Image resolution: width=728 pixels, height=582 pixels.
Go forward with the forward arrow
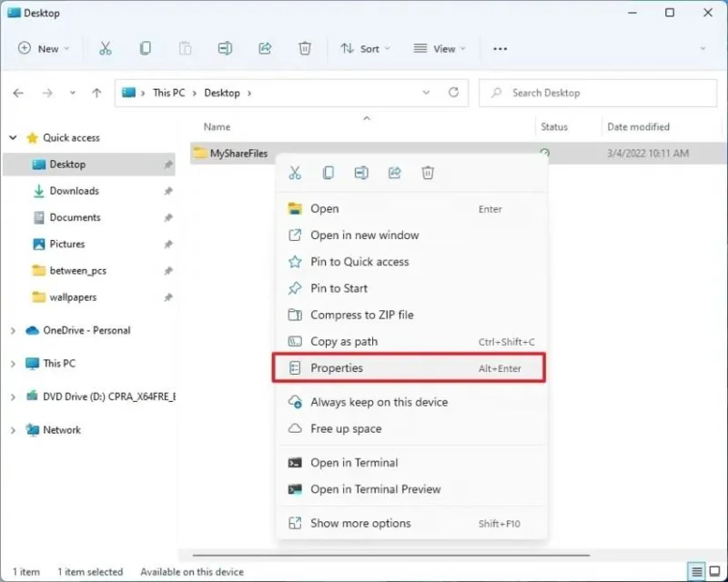click(47, 94)
